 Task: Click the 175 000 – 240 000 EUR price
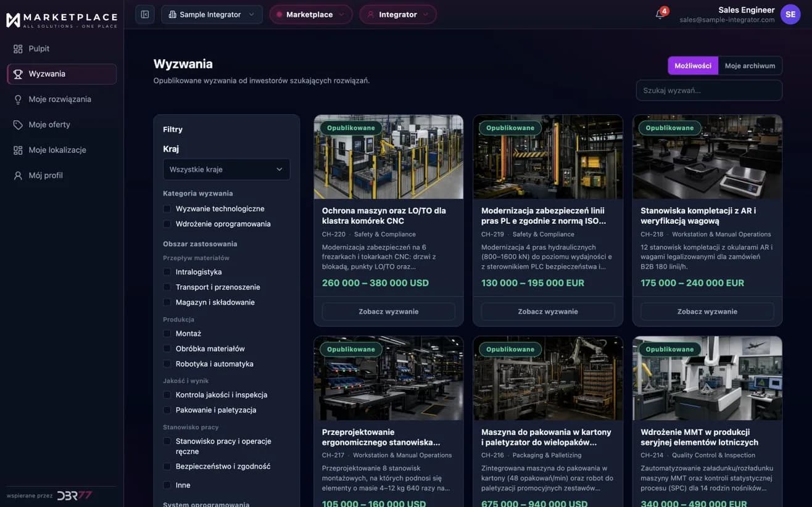(x=692, y=283)
